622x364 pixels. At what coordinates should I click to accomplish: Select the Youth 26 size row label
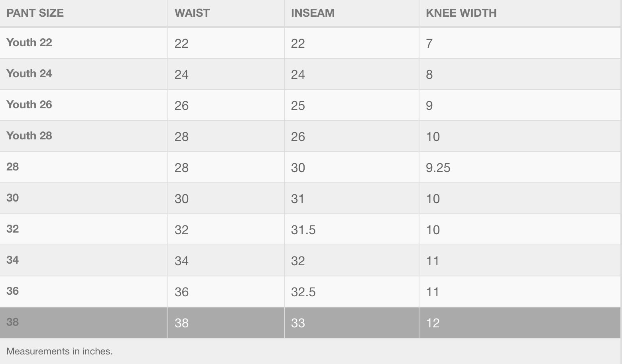30,105
